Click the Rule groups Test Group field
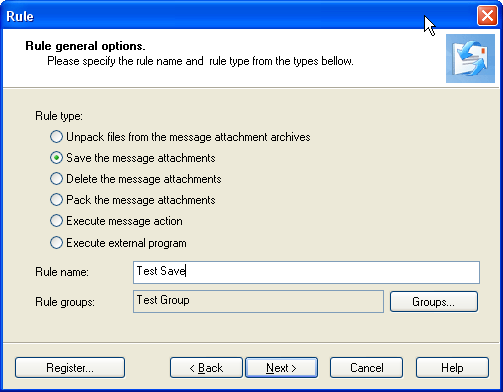This screenshot has height=392, width=503. point(258,301)
